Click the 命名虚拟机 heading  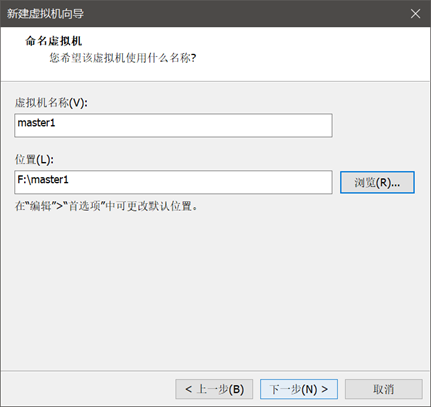54,41
